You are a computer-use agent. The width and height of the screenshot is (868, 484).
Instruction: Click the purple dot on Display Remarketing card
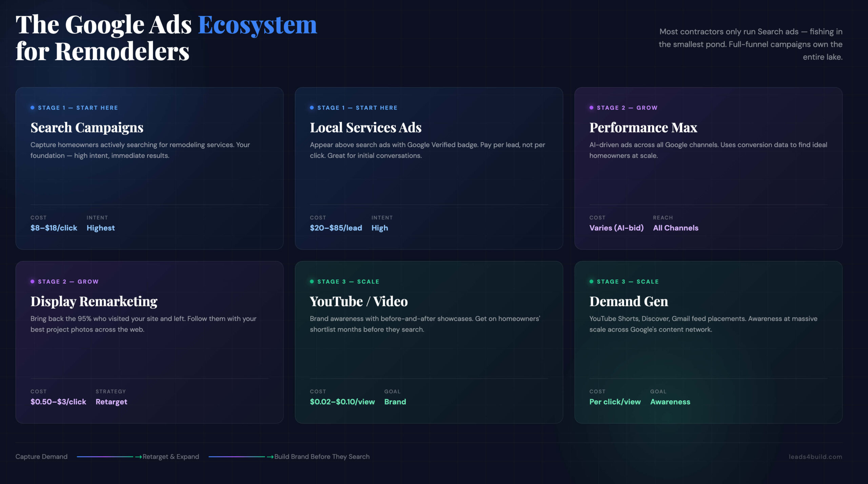33,282
